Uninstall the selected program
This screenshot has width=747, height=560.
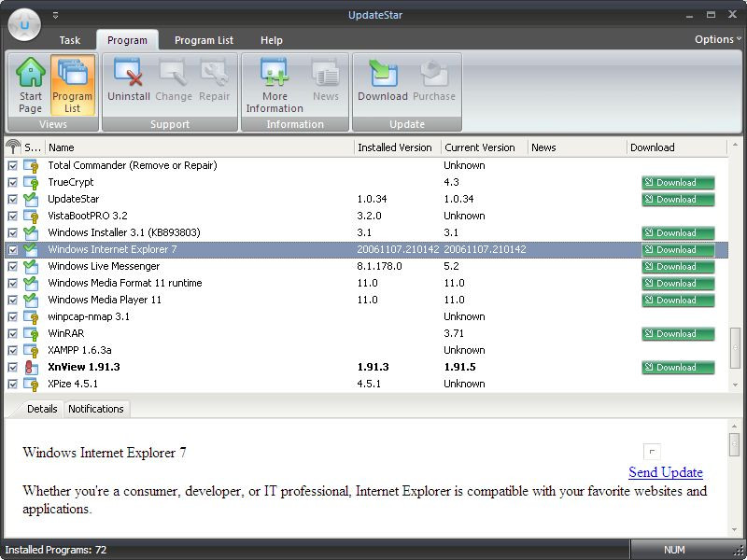(x=129, y=80)
